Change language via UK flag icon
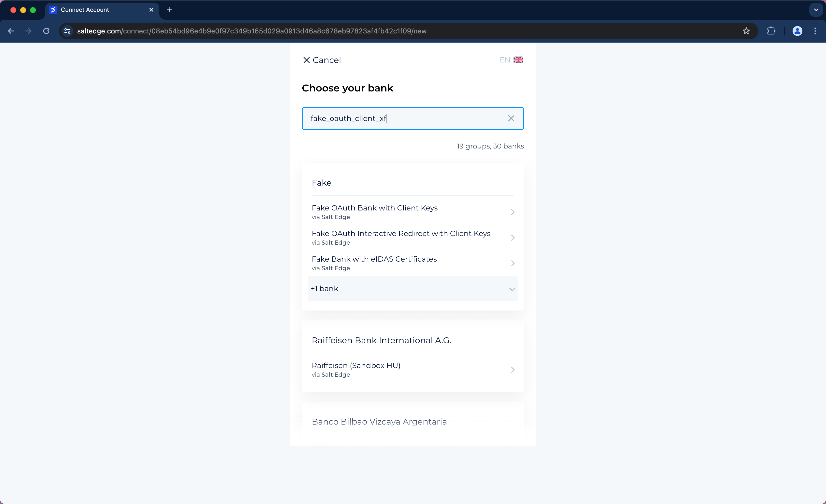Screen dimensions: 826x504 (518, 60)
